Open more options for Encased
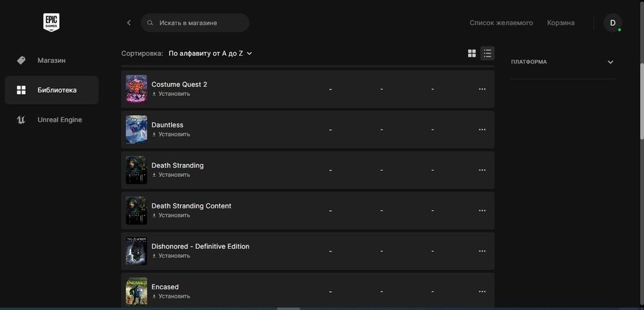644x310 pixels. point(482,291)
